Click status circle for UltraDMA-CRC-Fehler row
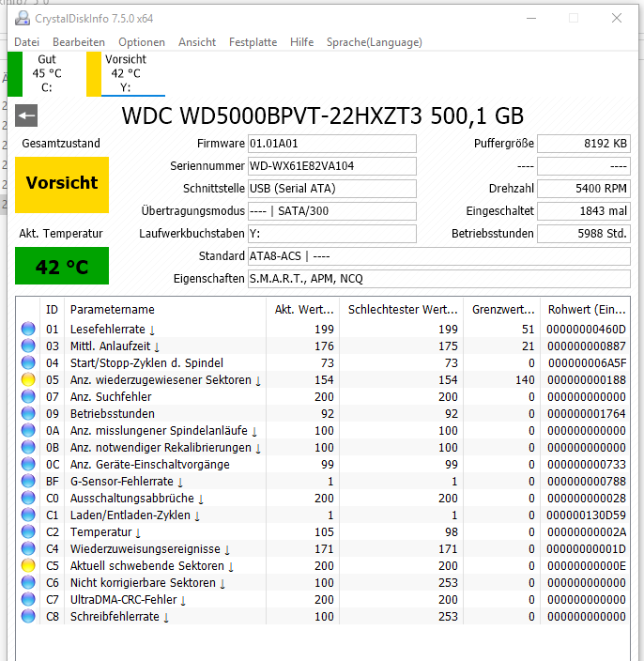 click(x=28, y=599)
